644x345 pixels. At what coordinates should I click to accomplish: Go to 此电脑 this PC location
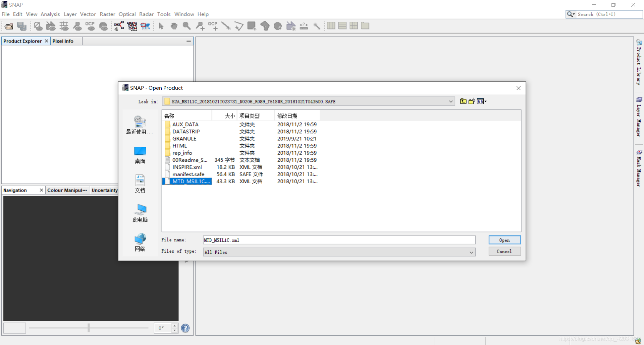(x=140, y=213)
